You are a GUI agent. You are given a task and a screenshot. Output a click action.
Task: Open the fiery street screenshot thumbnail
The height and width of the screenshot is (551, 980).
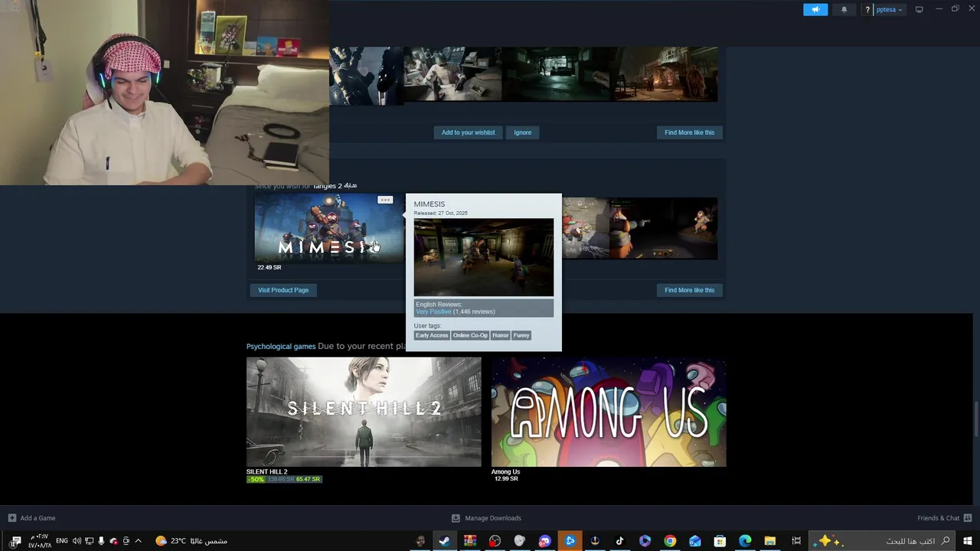click(665, 74)
